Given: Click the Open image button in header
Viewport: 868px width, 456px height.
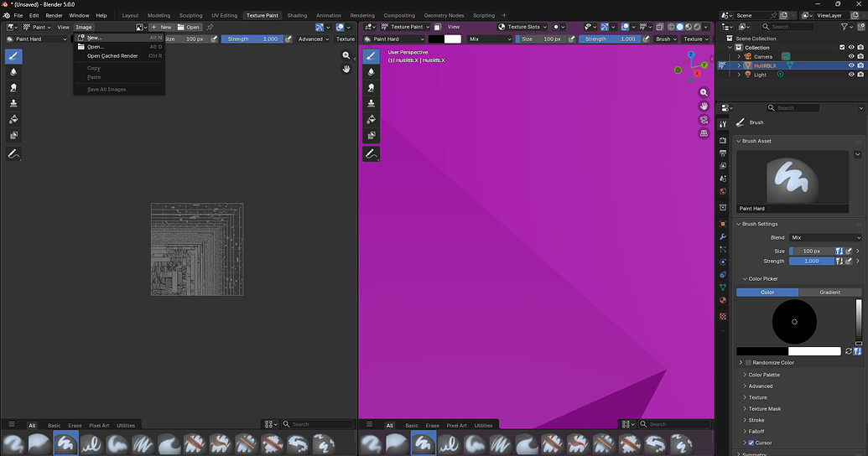Looking at the screenshot, I should [x=188, y=27].
